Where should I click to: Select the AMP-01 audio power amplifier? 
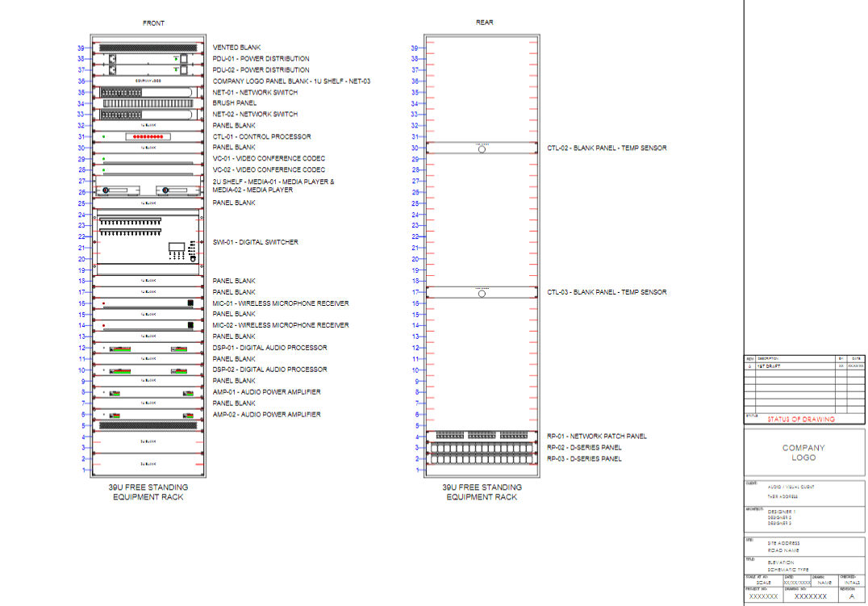(148, 391)
